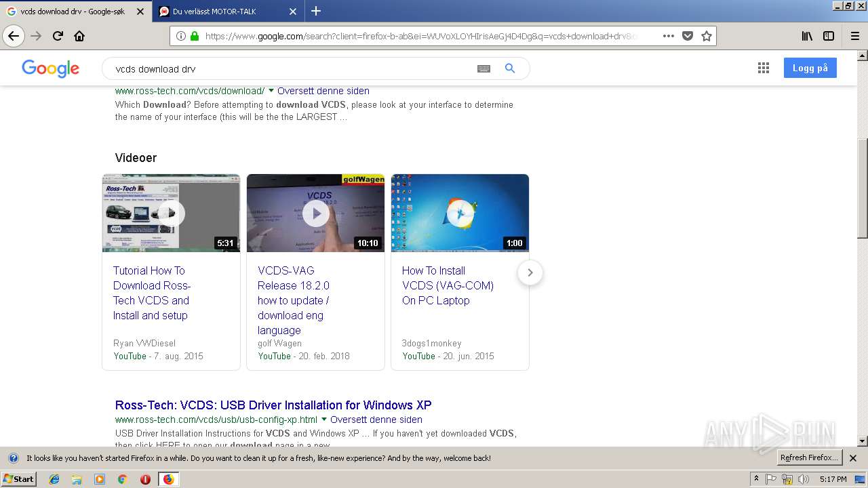Image resolution: width=868 pixels, height=488 pixels.
Task: Open How To Install VCDS (VAG-COM) video link
Action: point(448,285)
